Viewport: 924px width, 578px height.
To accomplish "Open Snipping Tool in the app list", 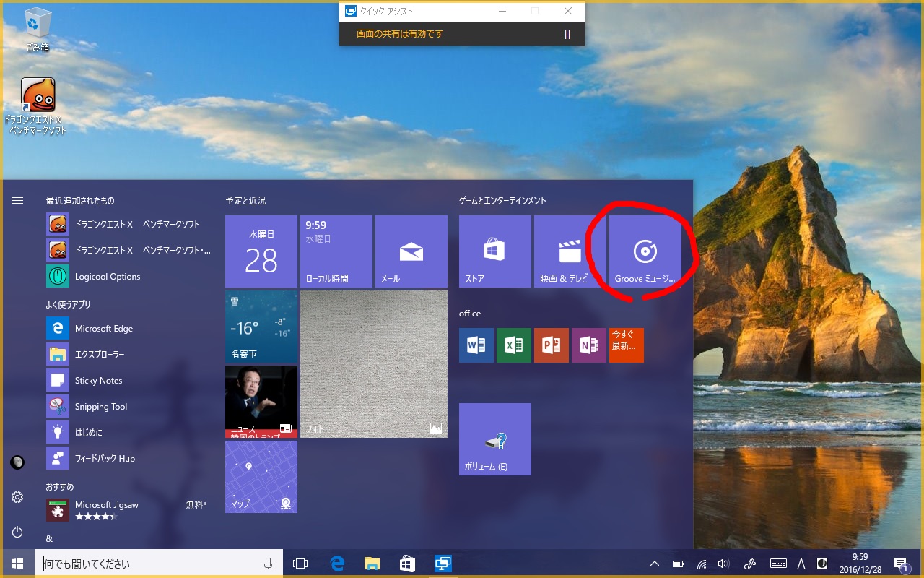I will 130,407.
